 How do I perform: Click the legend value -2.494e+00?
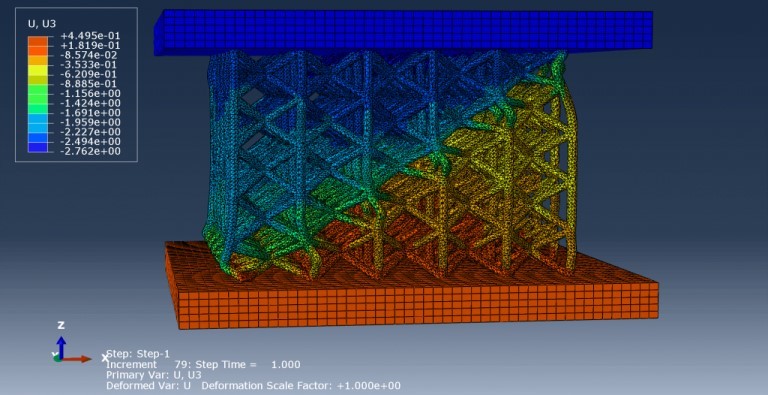coord(90,141)
